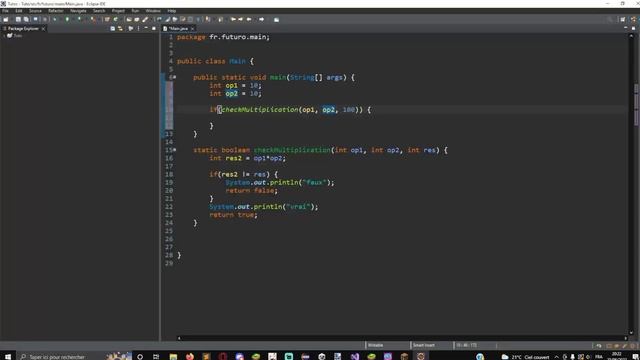
Task: Switch to Java perspective icon at top right
Action: click(x=633, y=19)
